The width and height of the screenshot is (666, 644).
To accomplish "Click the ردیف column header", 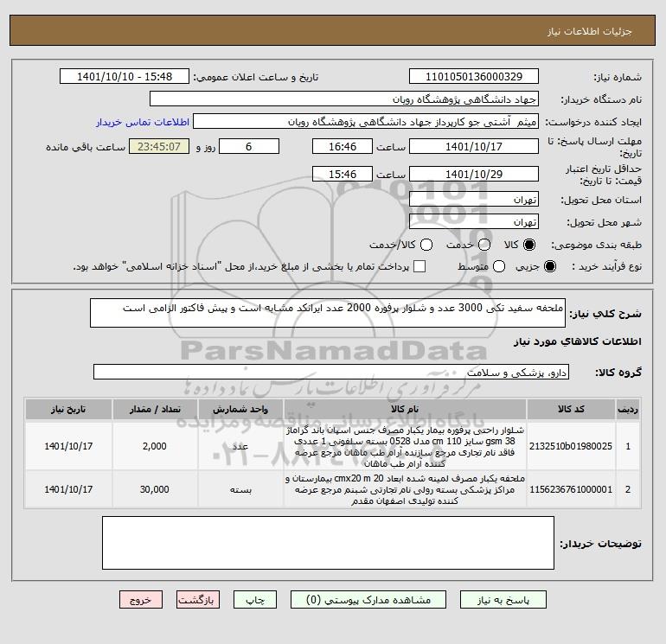I will (x=628, y=409).
